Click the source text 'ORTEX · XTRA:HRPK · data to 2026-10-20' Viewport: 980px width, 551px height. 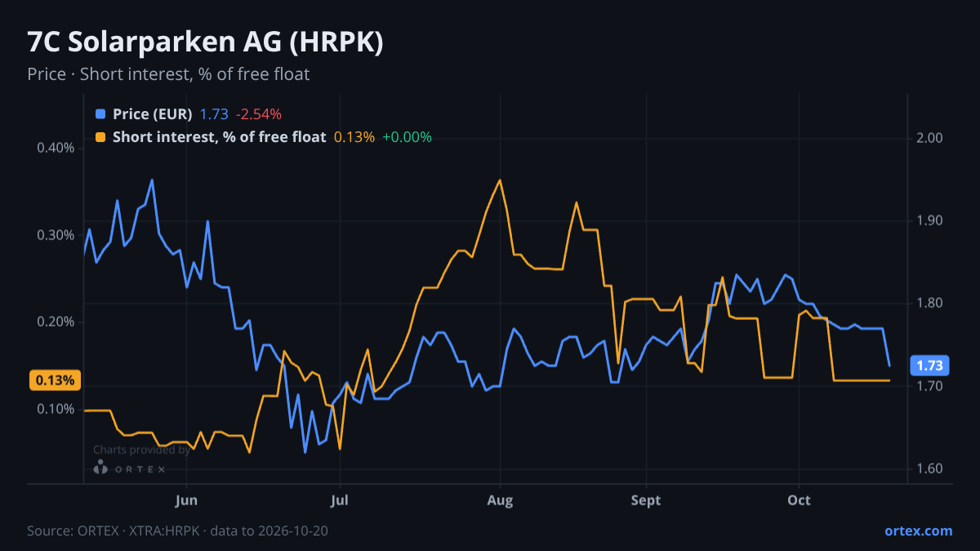(201, 531)
